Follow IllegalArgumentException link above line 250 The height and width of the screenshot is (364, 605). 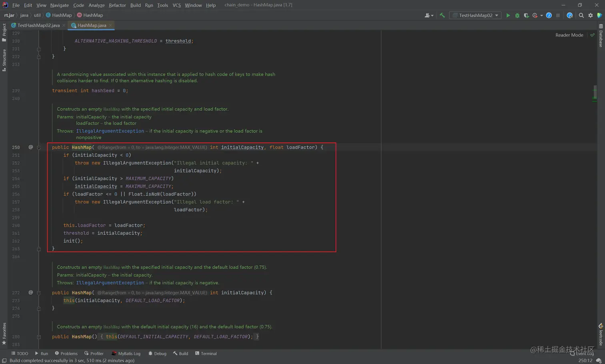(110, 131)
